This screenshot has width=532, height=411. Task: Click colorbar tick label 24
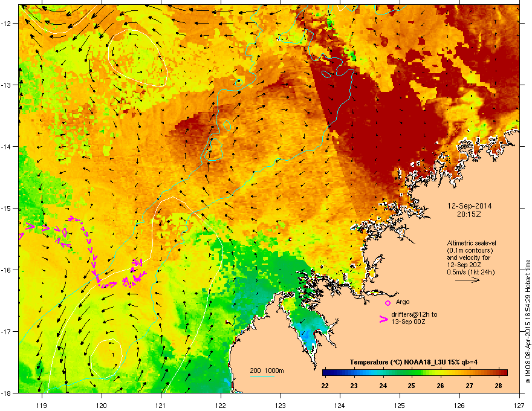coord(383,386)
